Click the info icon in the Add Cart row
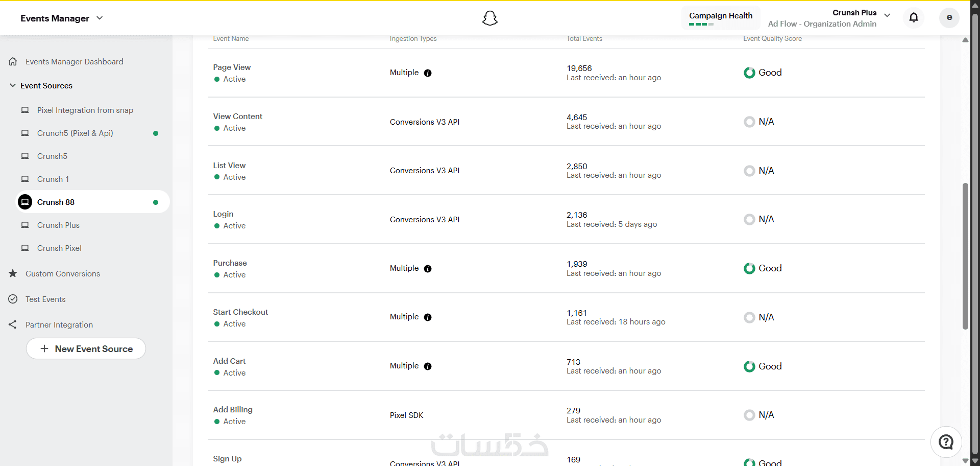 point(428,366)
